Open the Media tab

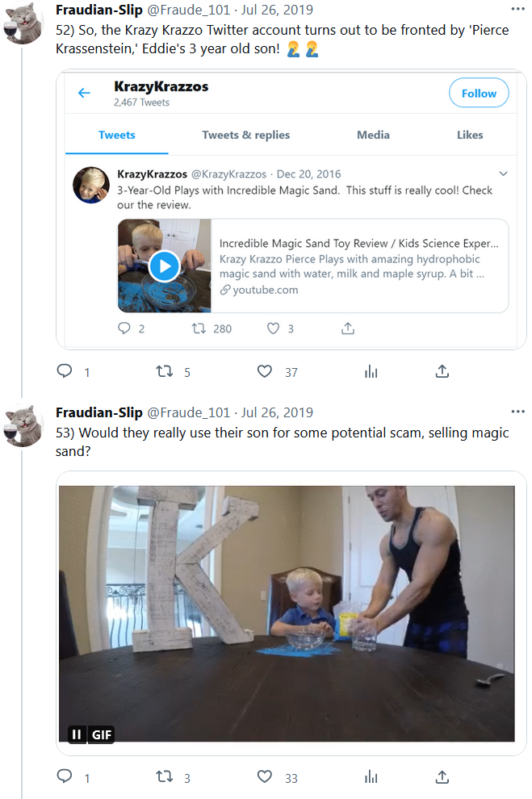click(x=373, y=135)
